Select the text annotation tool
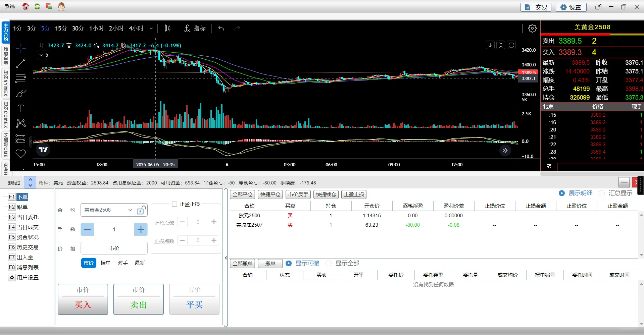Screen dimensions: 644x335 [21, 108]
